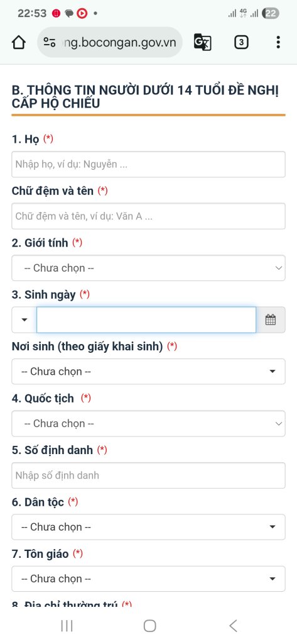The height and width of the screenshot is (644, 297).
Task: Tap the site settings icon in address bar
Action: click(50, 42)
